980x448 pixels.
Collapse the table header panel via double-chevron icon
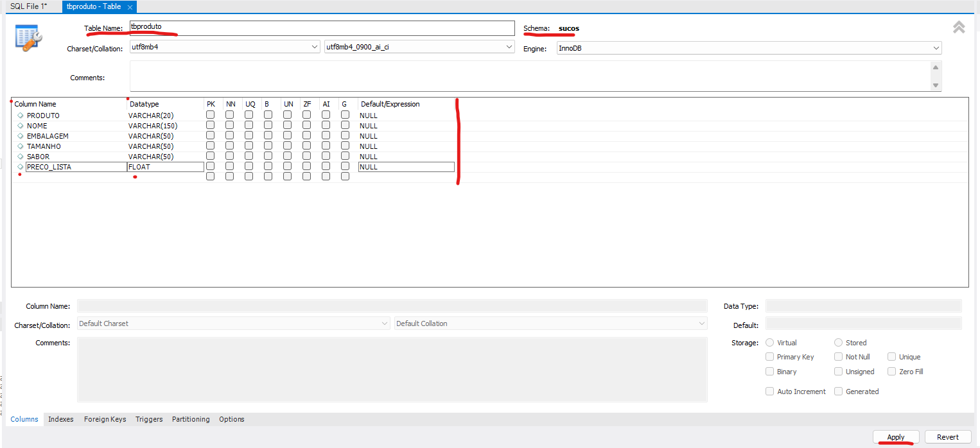click(x=958, y=27)
